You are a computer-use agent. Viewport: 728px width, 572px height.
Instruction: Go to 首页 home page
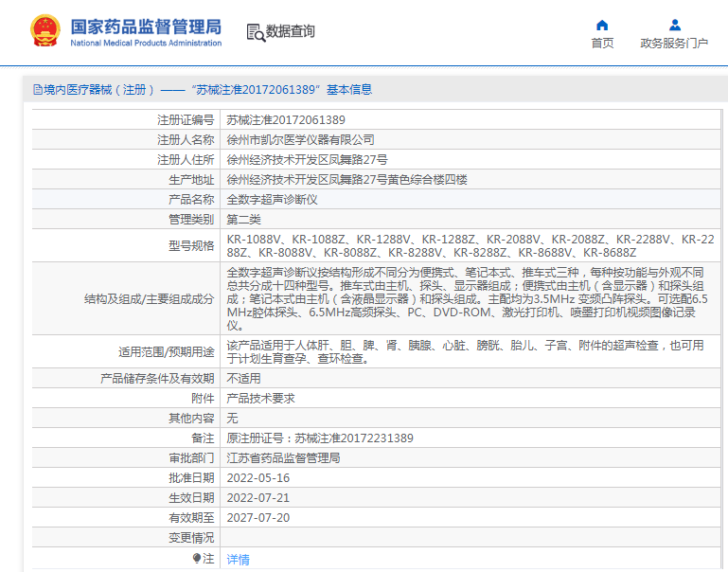click(x=602, y=44)
